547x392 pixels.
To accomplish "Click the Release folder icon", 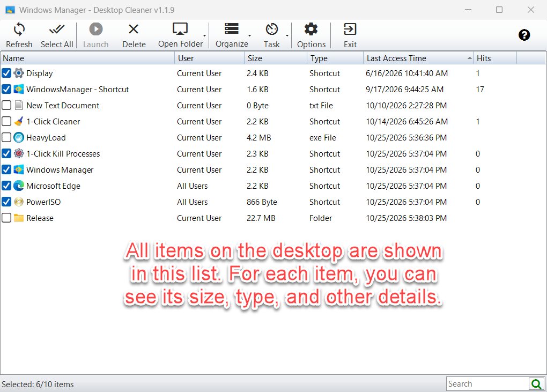I will (x=18, y=218).
